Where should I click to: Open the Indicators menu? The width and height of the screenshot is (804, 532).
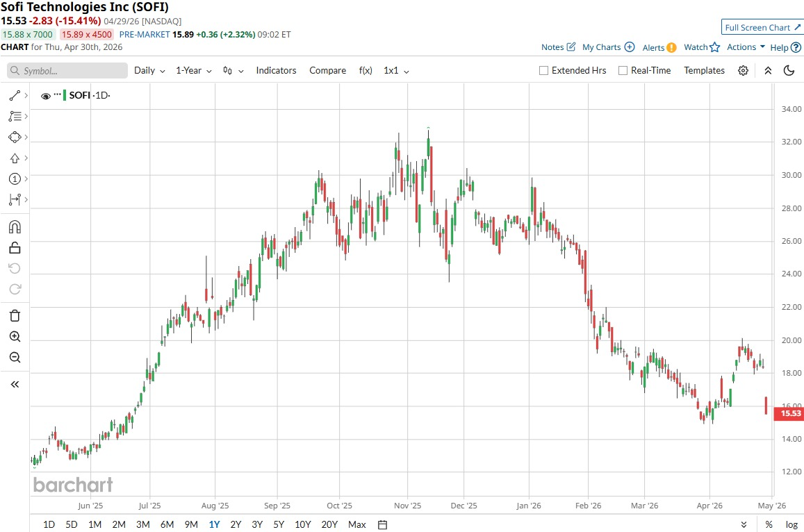pos(276,71)
